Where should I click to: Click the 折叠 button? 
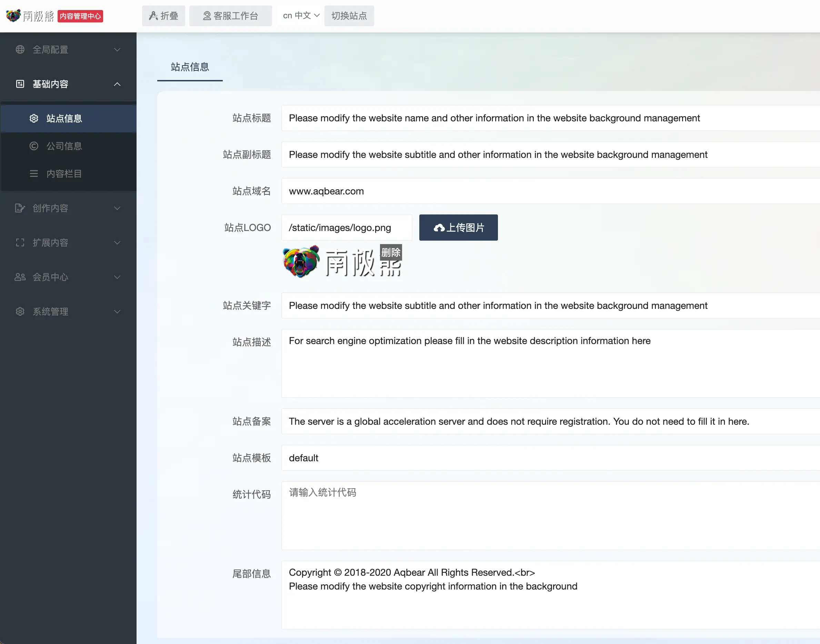[x=163, y=16]
